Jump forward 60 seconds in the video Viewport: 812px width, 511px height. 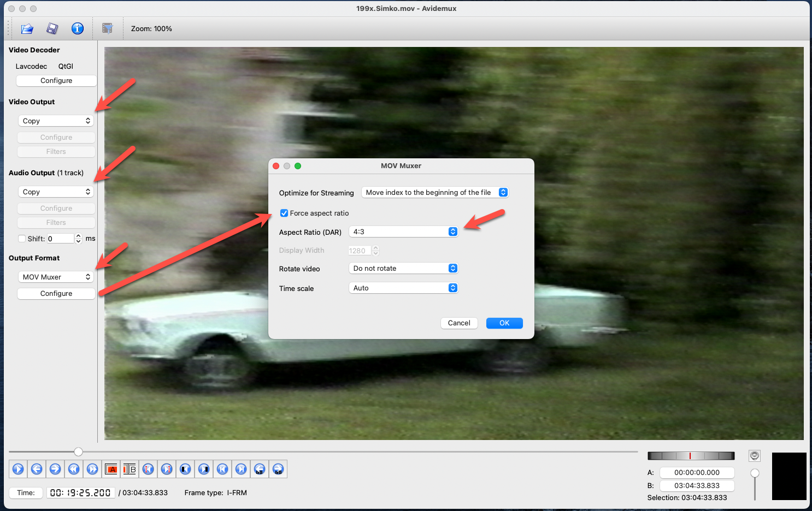click(278, 469)
